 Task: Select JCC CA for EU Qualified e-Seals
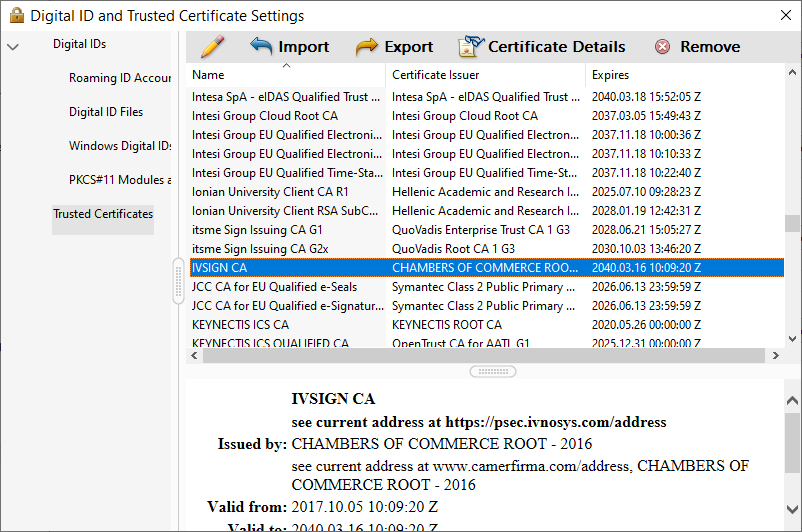486,286
